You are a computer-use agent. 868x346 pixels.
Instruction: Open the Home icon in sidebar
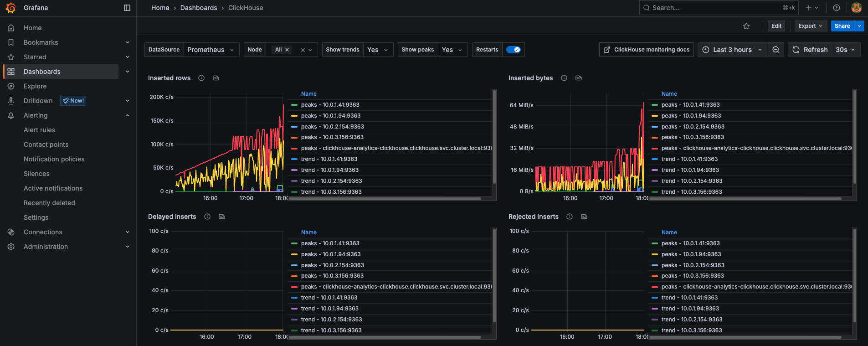11,28
